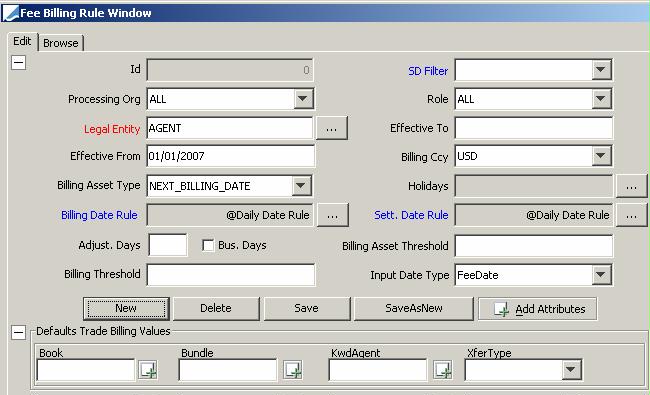Image resolution: width=650 pixels, height=395 pixels.
Task: Click the add icon beside Book field
Action: pyautogui.click(x=148, y=370)
